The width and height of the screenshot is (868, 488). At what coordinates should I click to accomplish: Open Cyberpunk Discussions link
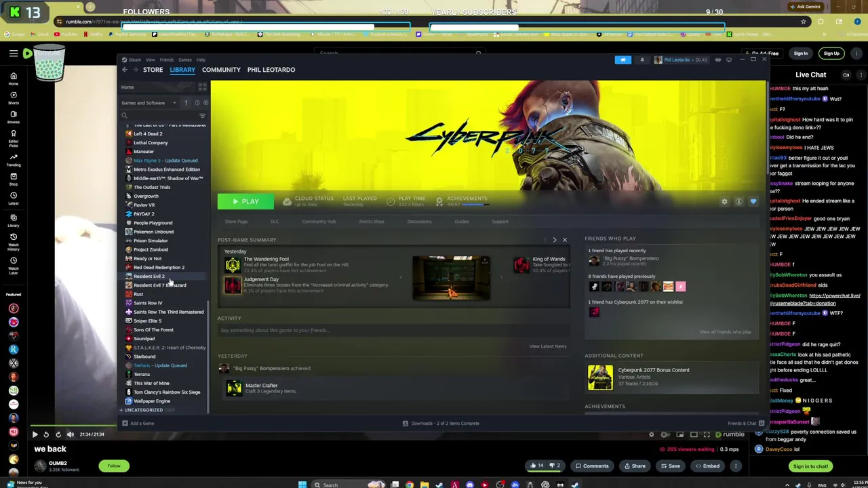click(419, 222)
